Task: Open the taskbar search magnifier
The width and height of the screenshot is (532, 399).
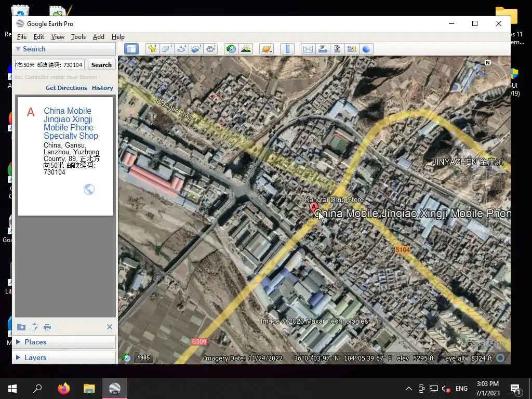Action: (x=37, y=389)
